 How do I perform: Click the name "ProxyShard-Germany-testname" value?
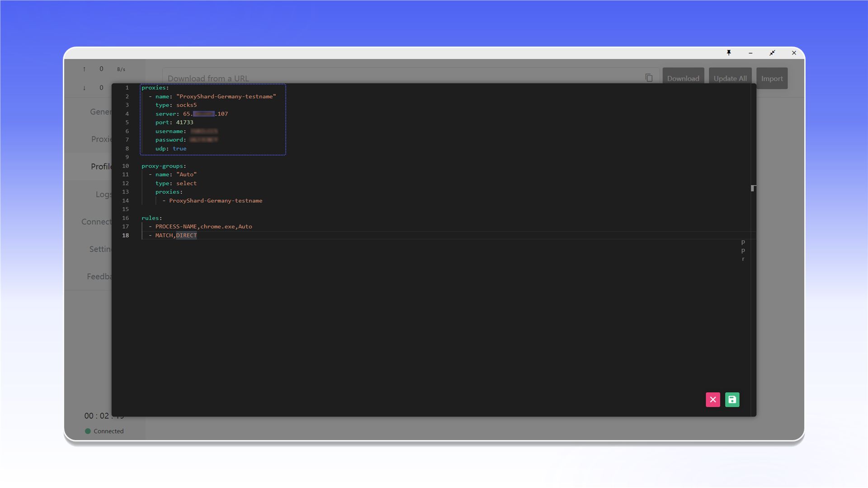[226, 96]
